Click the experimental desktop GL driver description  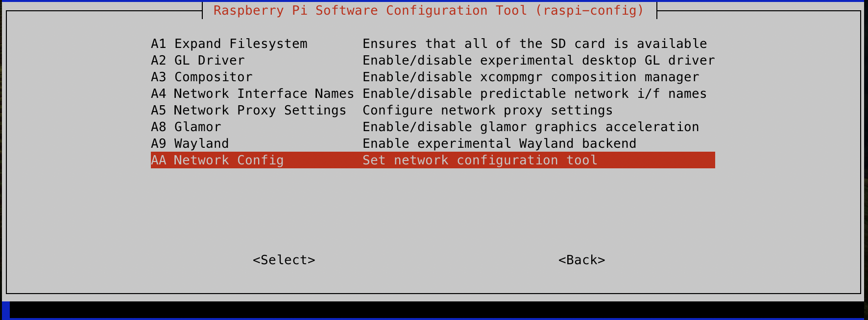pos(539,60)
